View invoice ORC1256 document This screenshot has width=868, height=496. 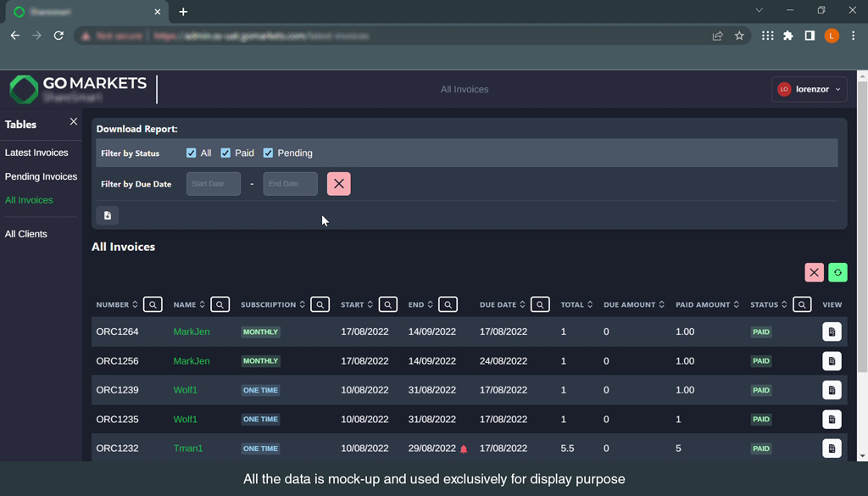832,361
